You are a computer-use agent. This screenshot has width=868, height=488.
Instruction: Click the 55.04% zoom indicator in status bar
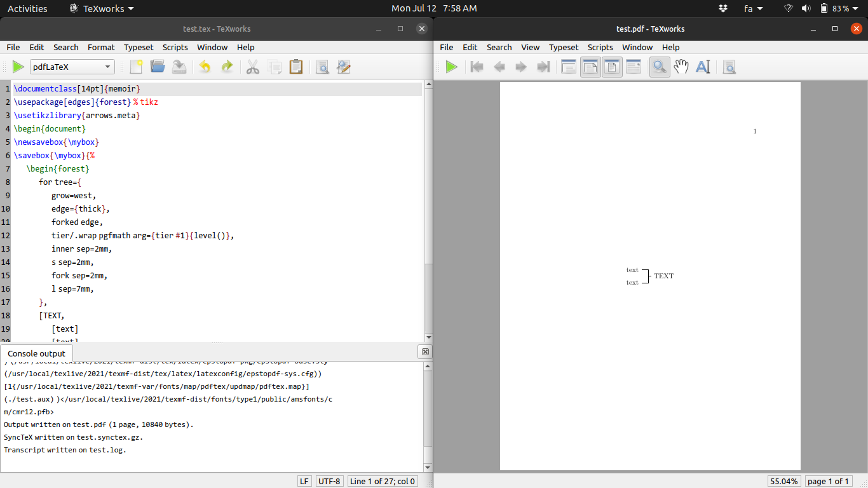[783, 481]
